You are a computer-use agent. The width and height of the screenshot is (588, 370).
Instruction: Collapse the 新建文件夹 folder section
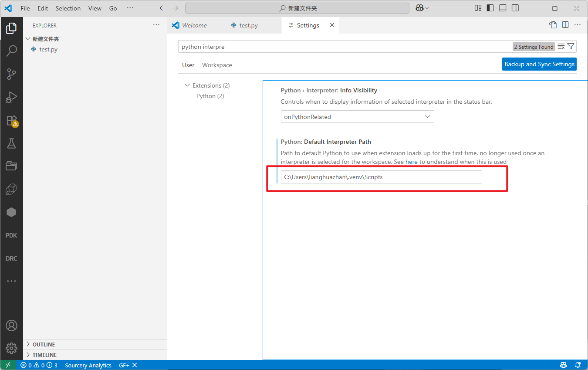(x=95, y=39)
